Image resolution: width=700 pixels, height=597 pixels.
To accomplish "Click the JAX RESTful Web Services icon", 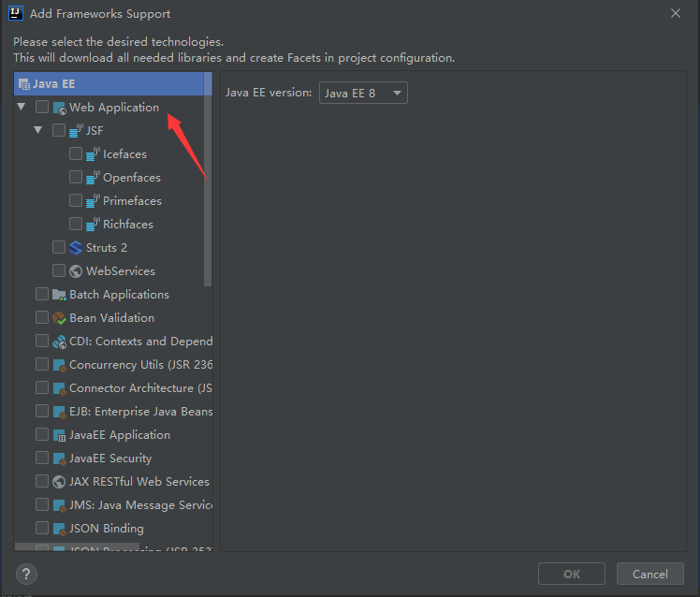I will [60, 482].
